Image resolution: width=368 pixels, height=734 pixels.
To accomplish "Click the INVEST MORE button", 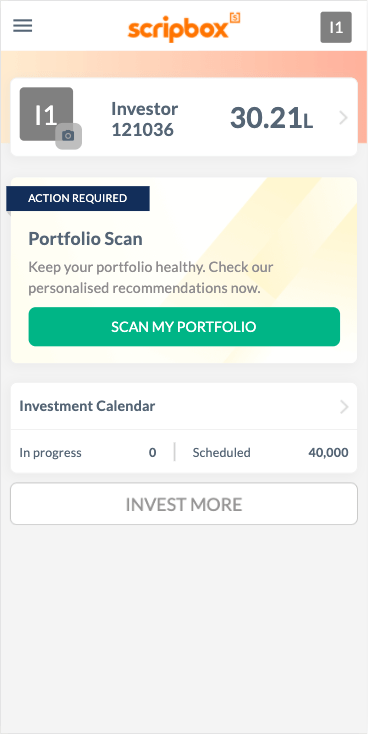I will point(184,504).
